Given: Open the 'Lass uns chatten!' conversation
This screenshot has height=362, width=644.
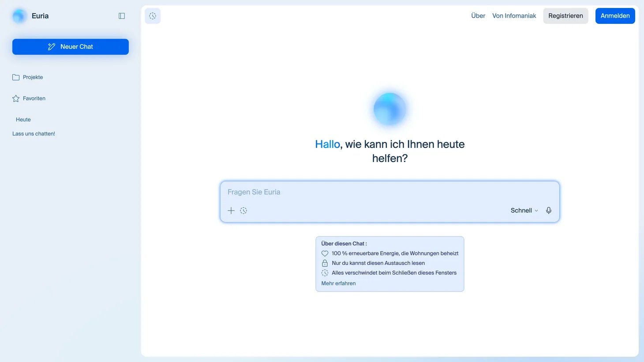Looking at the screenshot, I should click(34, 134).
